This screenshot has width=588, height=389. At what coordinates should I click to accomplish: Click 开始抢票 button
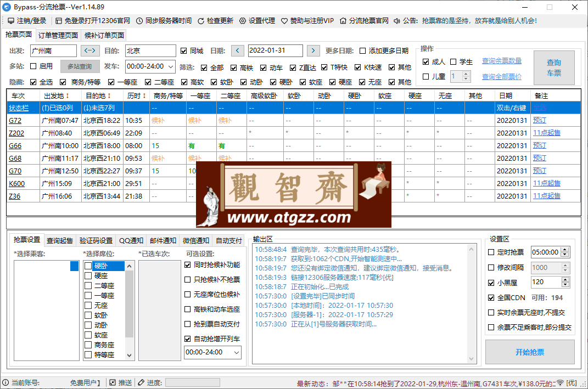coord(530,352)
